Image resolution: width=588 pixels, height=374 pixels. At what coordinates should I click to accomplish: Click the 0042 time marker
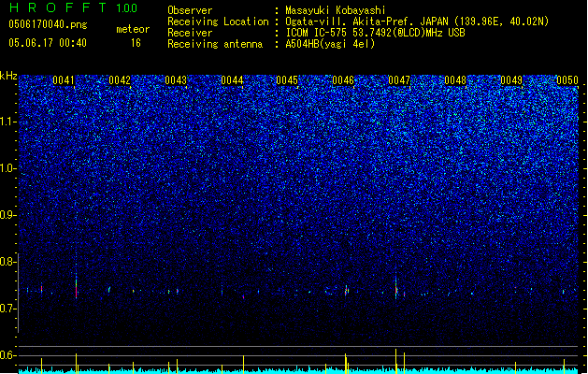pos(120,80)
